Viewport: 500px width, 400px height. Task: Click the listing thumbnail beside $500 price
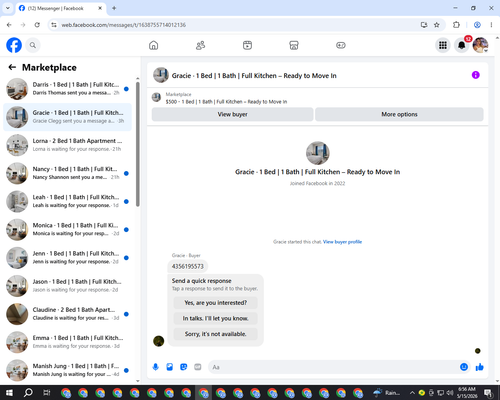156,98
